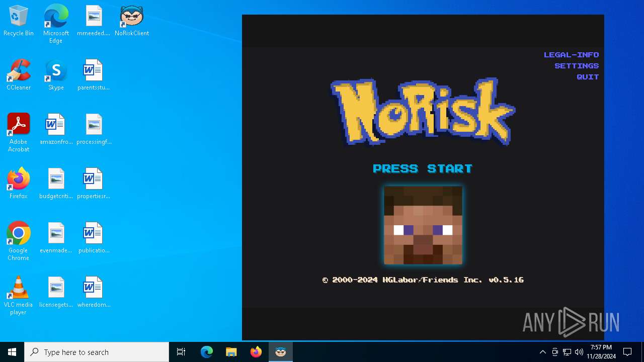Open the volume tray icon

[x=579, y=352]
